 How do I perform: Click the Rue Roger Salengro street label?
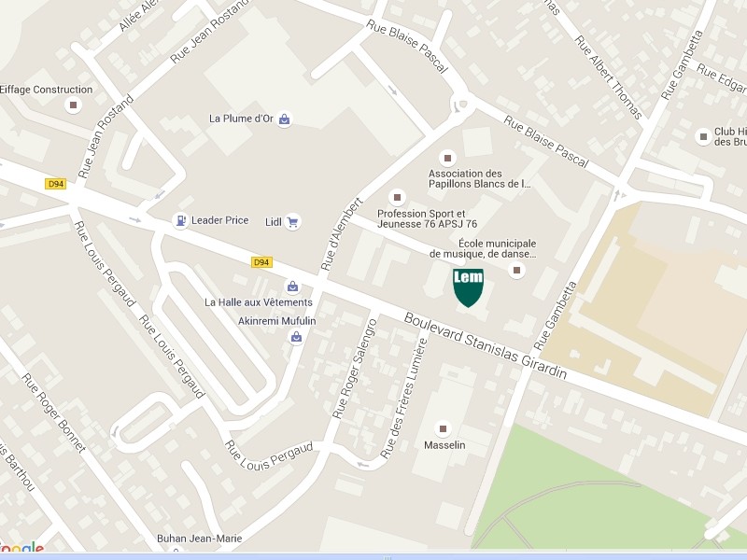(355, 369)
